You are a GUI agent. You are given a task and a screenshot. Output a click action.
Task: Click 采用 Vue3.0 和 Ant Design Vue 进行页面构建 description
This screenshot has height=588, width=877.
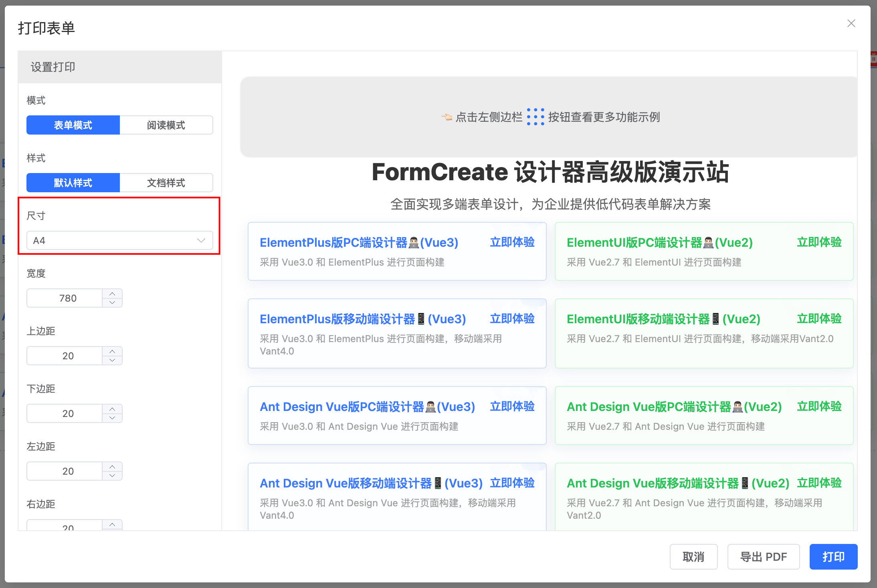359,427
